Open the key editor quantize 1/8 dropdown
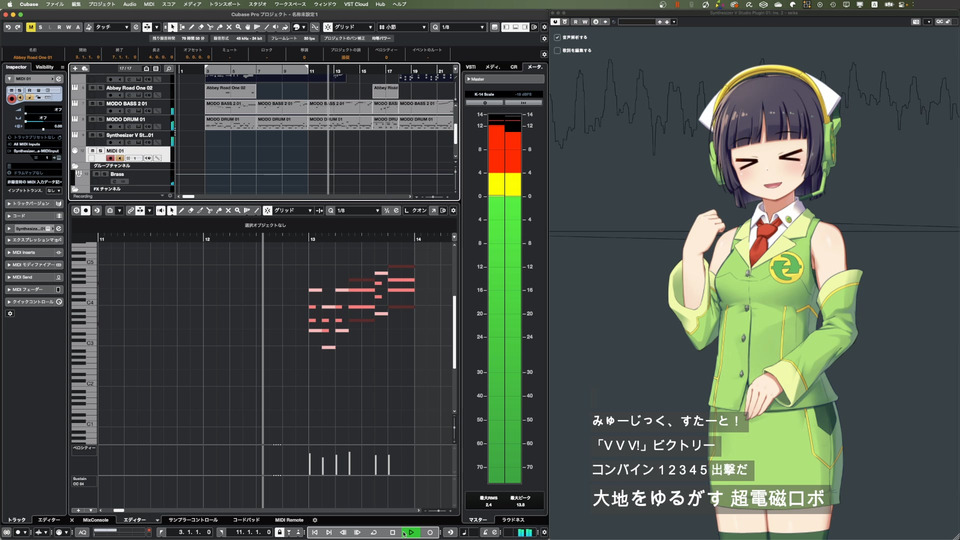 [359, 211]
